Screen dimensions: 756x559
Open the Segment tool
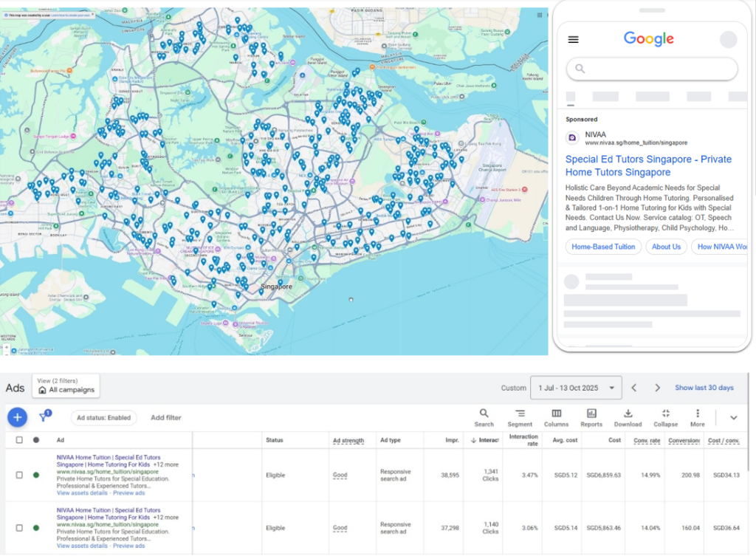tap(520, 417)
